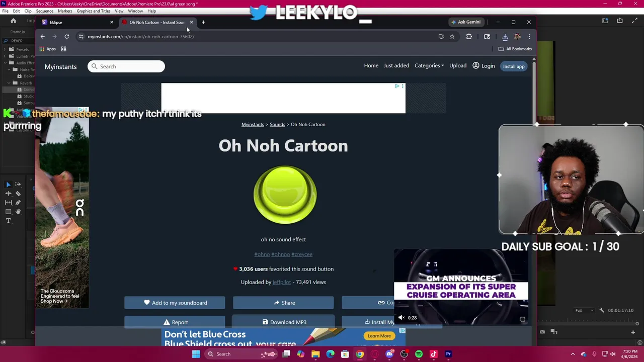Click the tab groups grid icon
The image size is (644, 362).
coord(63,49)
